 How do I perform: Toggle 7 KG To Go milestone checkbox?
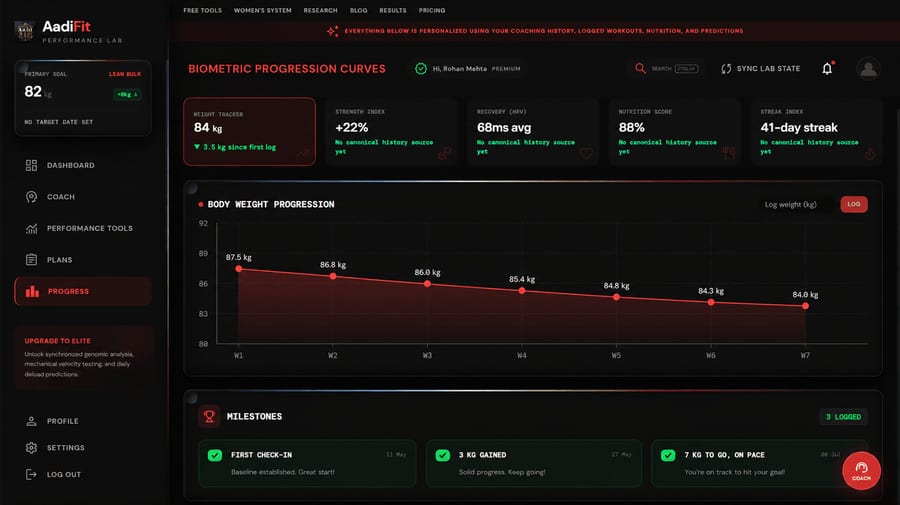pos(668,455)
